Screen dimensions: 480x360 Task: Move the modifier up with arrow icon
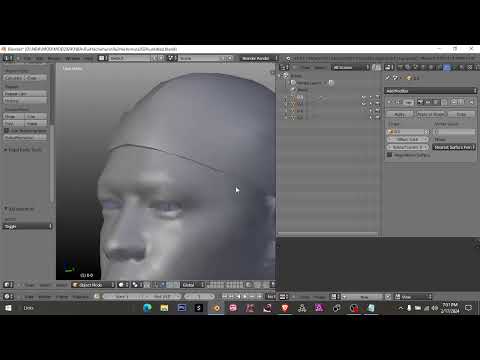pyautogui.click(x=454, y=102)
